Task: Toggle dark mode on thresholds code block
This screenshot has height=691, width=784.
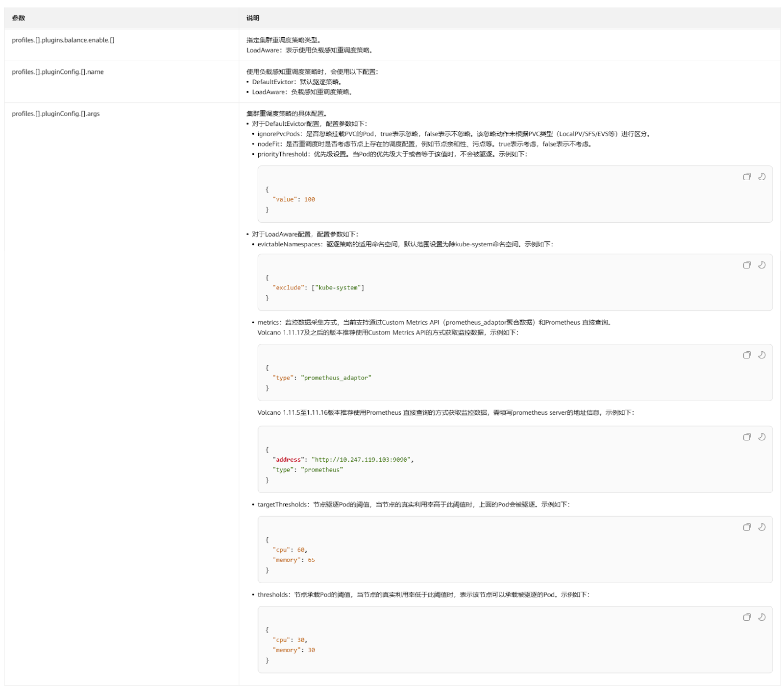Action: 761,617
